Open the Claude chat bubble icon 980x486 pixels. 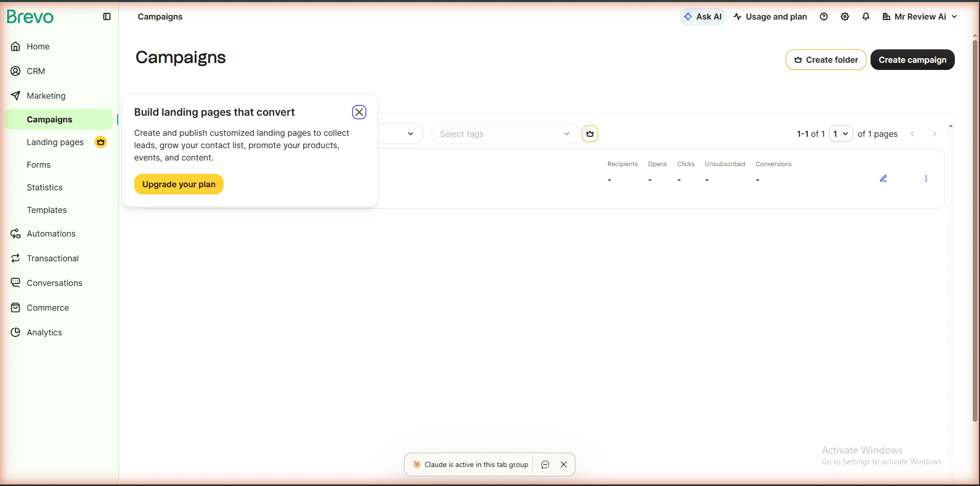pos(545,464)
